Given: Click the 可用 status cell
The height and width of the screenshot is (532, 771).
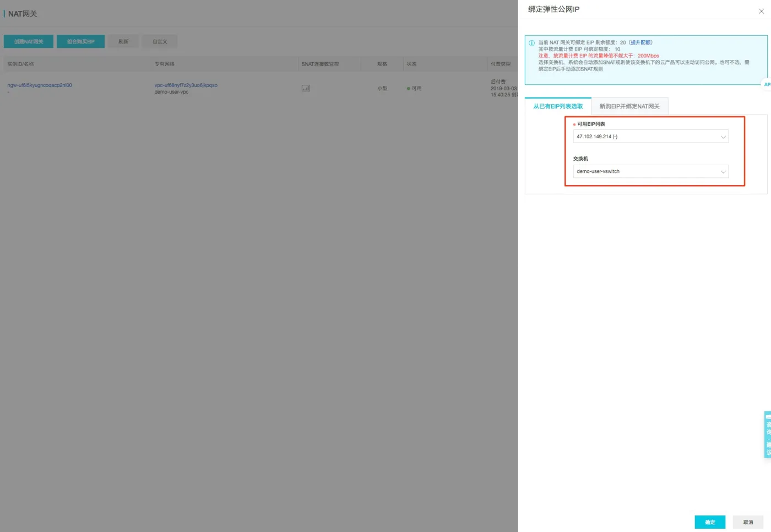Looking at the screenshot, I should coord(414,88).
